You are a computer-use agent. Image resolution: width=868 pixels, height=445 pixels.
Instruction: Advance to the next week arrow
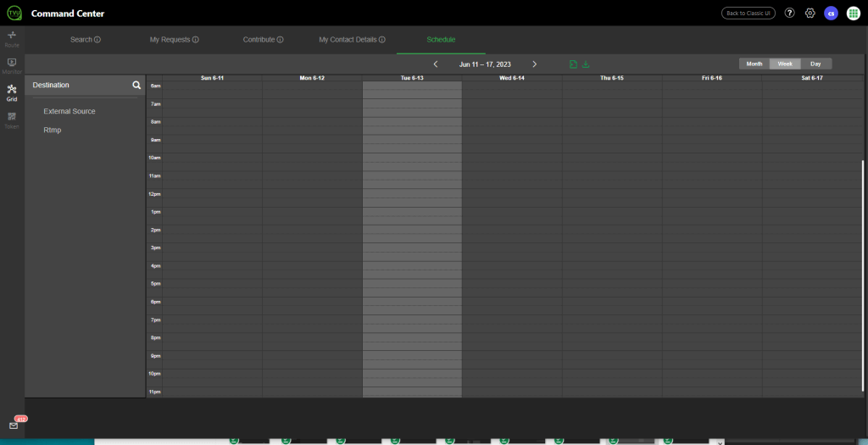pos(534,64)
